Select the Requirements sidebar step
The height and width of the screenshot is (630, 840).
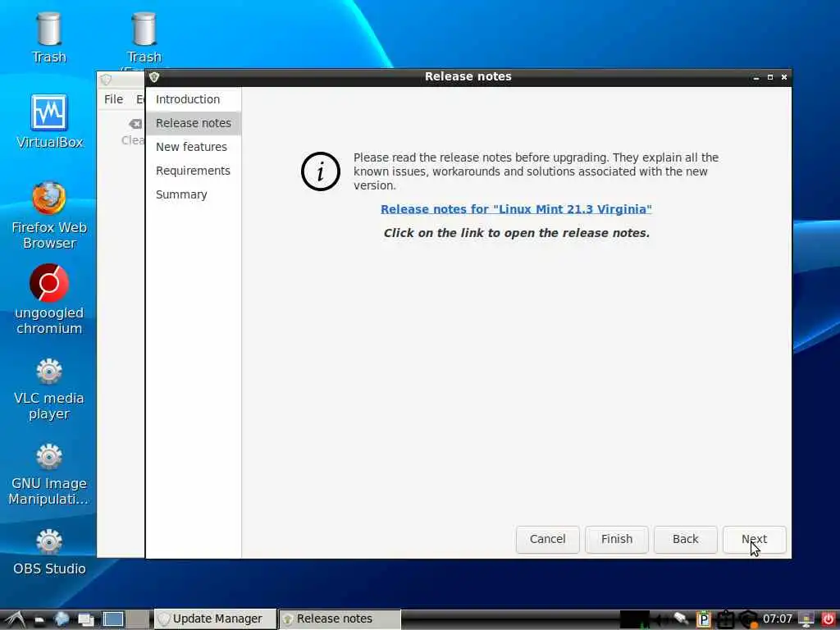(194, 171)
